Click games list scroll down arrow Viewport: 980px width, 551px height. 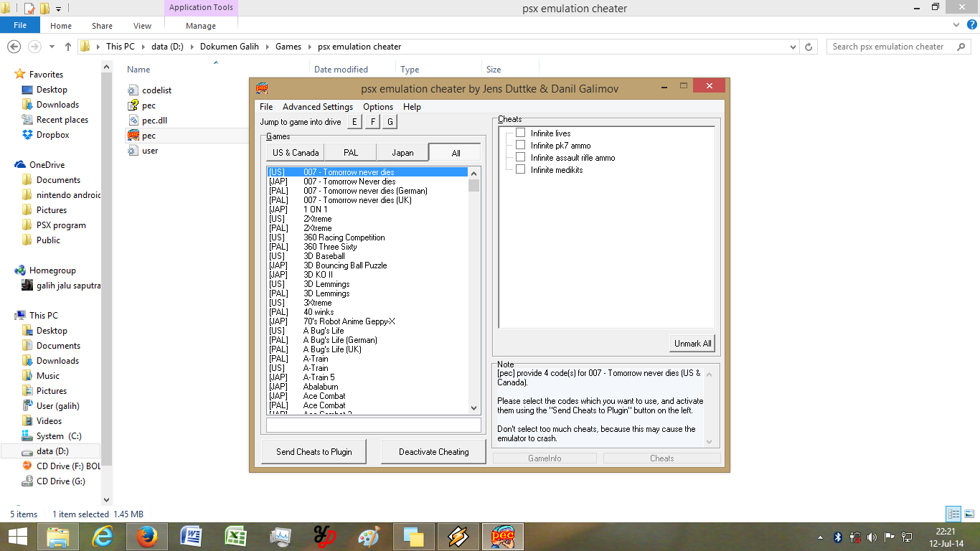coord(473,408)
